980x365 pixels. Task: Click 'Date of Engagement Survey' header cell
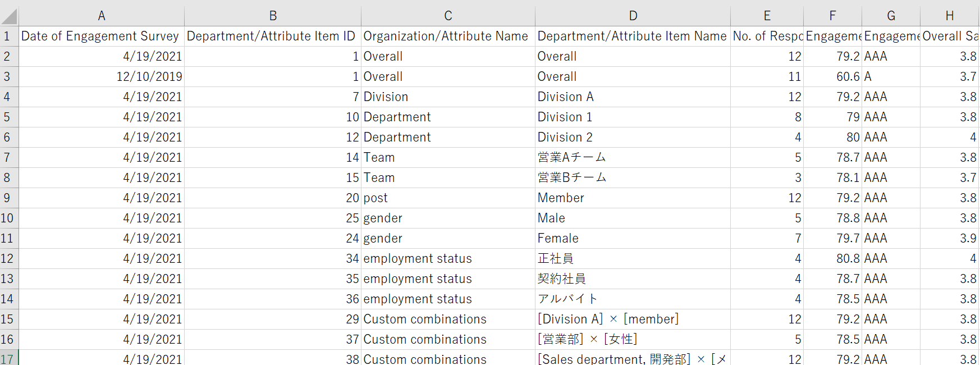coord(101,36)
